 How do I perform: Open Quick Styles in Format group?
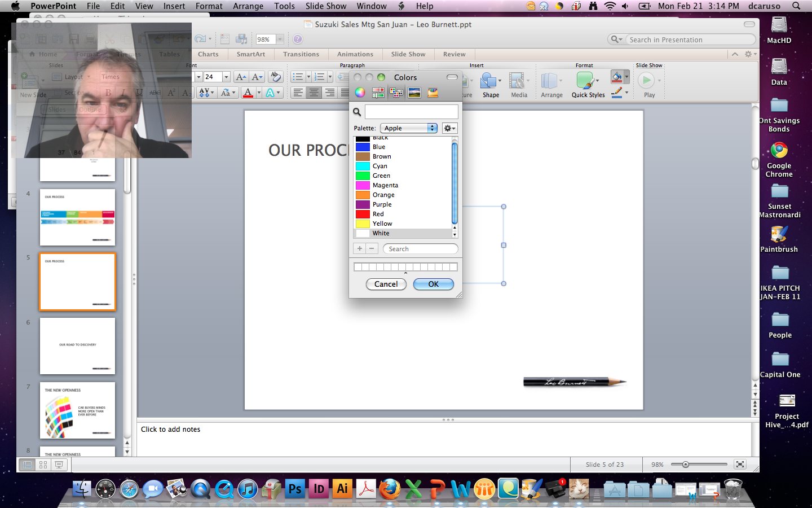[x=588, y=85]
